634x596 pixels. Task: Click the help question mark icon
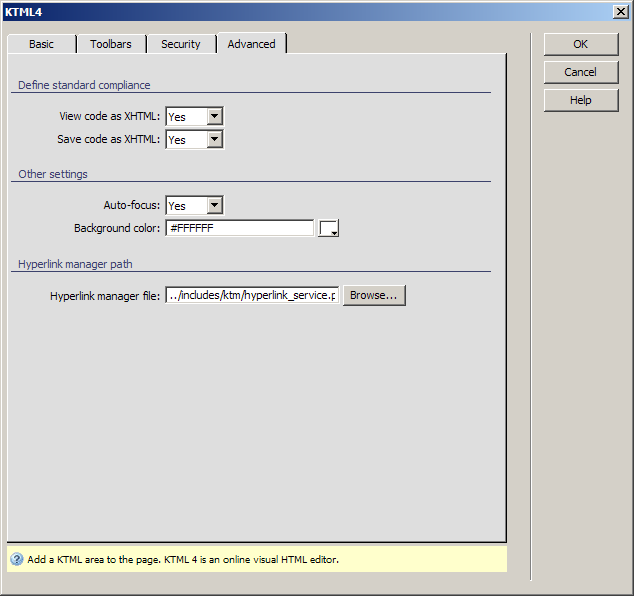[17, 559]
